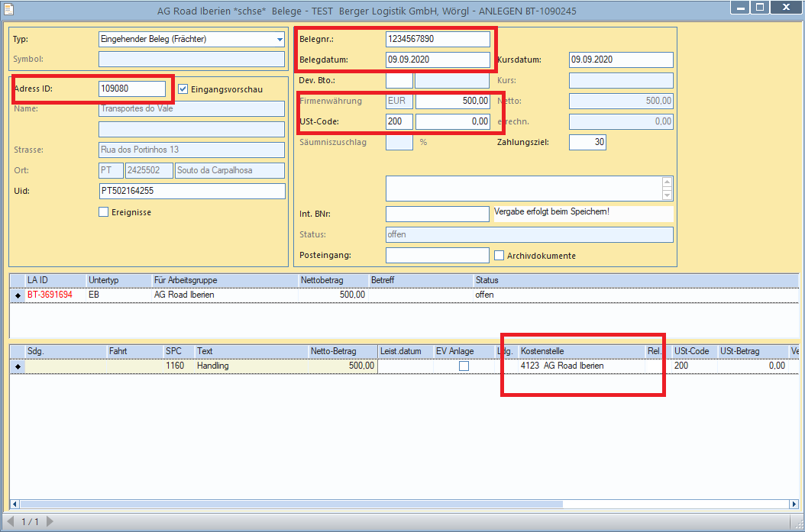Enable the Ereignisse checkbox

104,212
